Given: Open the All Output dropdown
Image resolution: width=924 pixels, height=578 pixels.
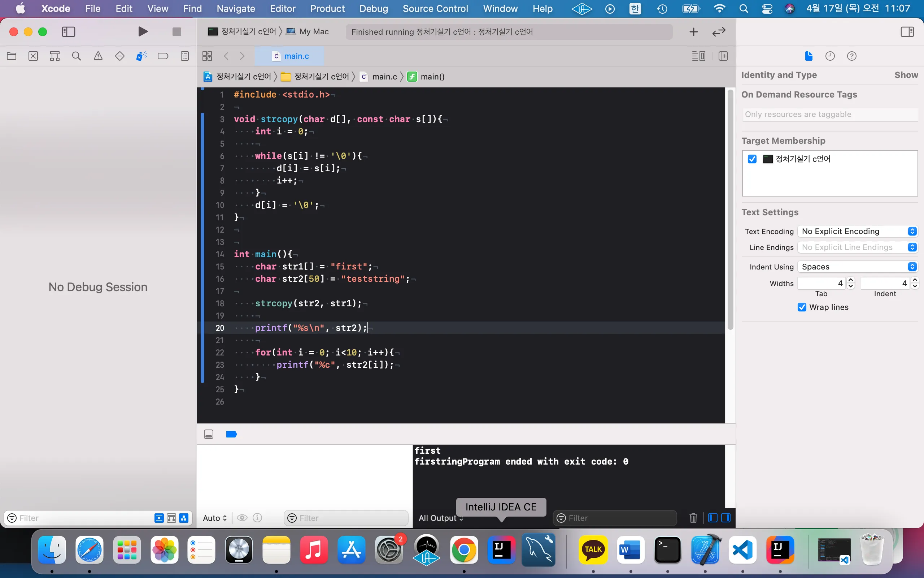Looking at the screenshot, I should (441, 518).
